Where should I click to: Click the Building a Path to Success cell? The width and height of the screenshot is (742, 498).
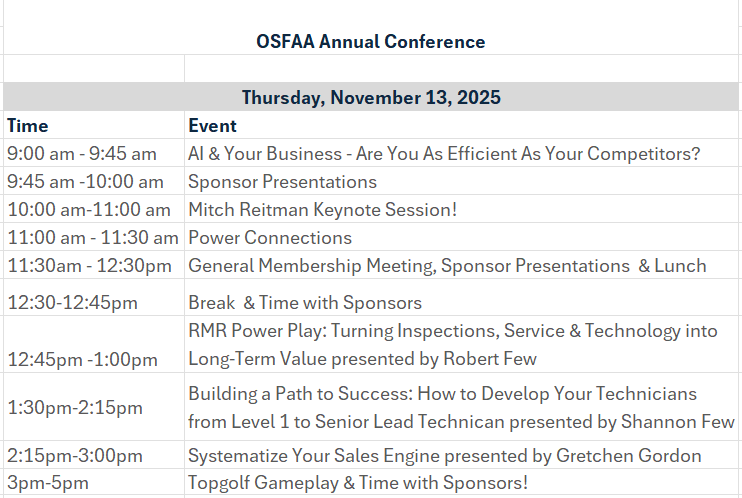[460, 407]
